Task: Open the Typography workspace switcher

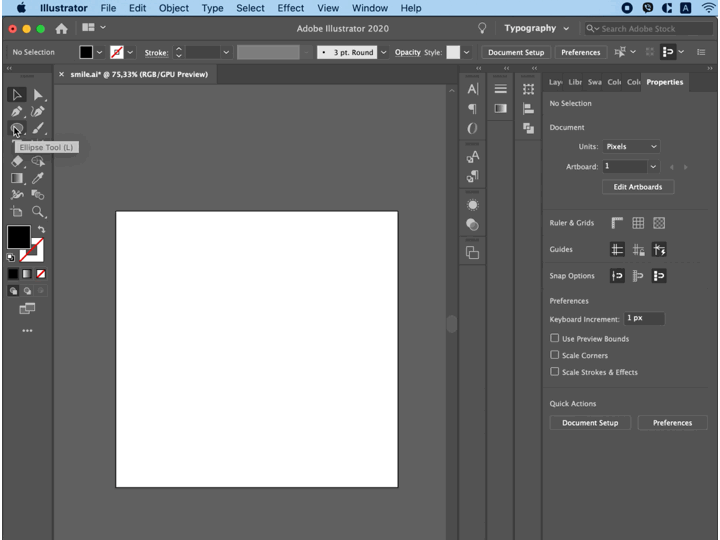Action: 536,28
